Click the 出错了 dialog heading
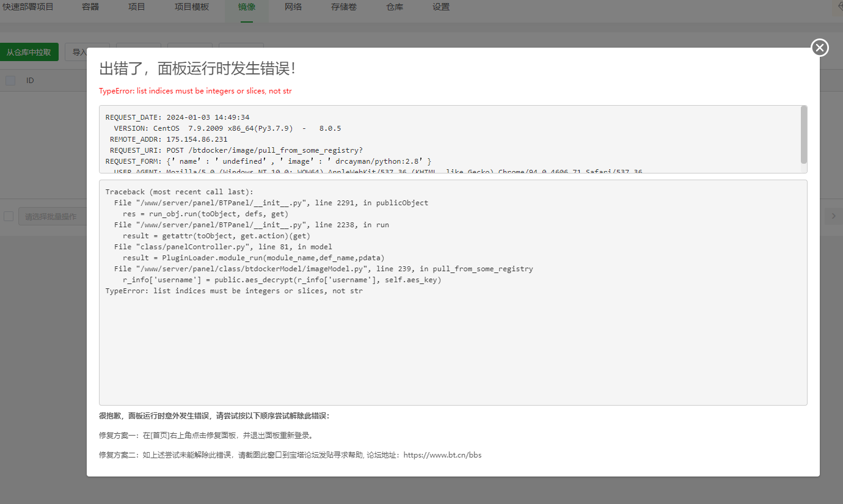This screenshot has height=504, width=843. (198, 68)
